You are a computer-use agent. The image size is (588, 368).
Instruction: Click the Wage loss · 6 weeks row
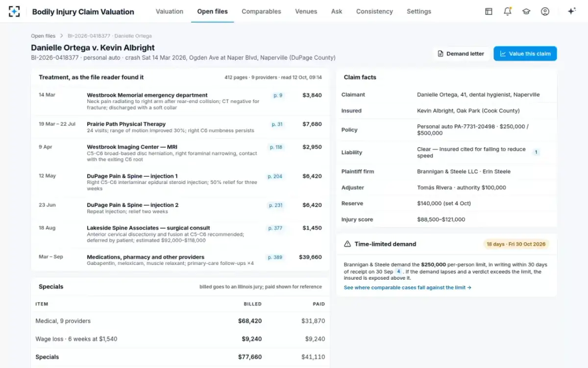pyautogui.click(x=180, y=339)
